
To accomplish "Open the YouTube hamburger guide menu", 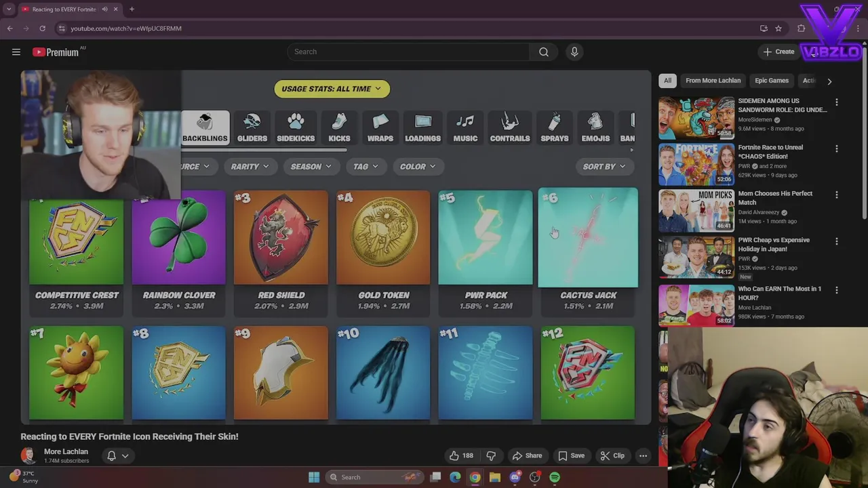I will pyautogui.click(x=16, y=52).
